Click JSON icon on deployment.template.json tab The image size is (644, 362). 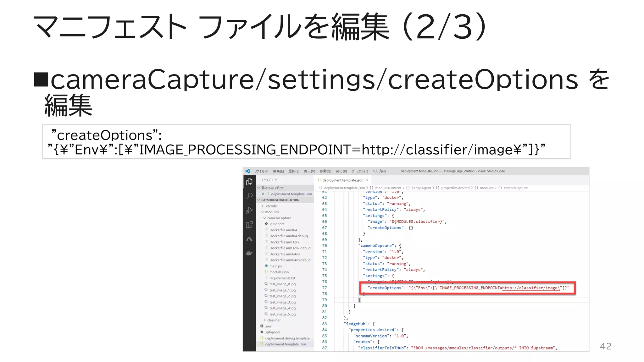click(319, 180)
